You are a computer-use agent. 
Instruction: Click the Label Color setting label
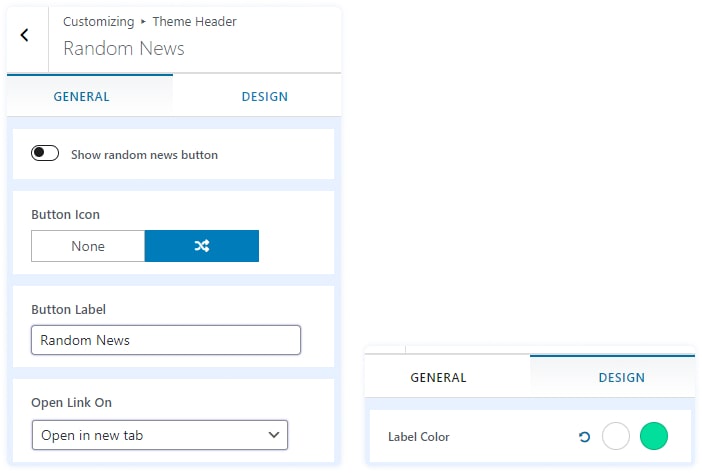[x=418, y=437]
